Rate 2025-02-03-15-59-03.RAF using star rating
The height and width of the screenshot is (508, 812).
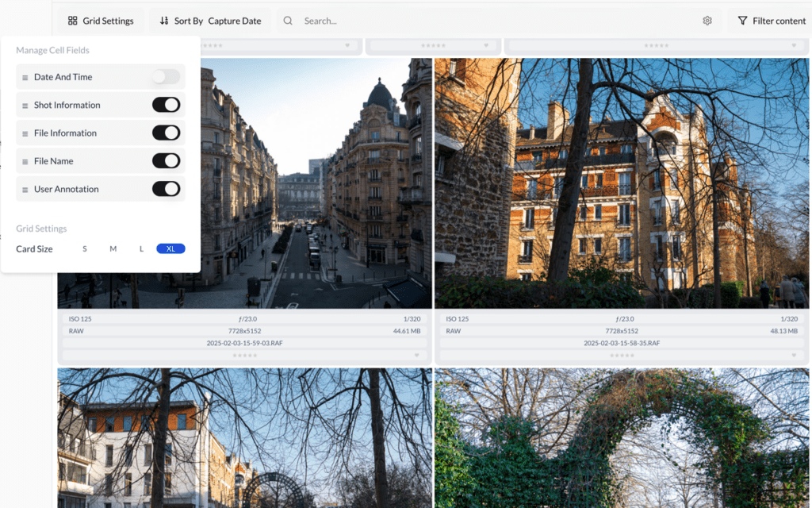(x=244, y=356)
